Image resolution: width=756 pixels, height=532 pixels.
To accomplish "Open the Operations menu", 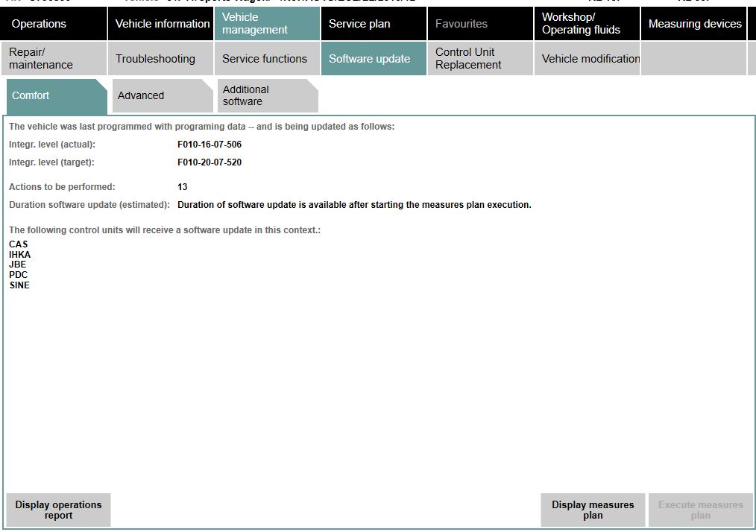I will 54,24.
